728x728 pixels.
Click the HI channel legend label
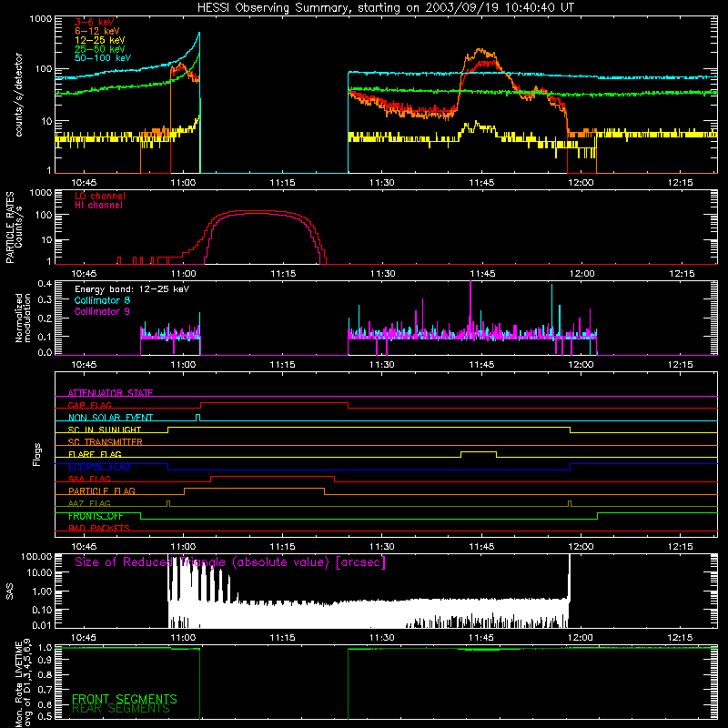tap(98, 206)
